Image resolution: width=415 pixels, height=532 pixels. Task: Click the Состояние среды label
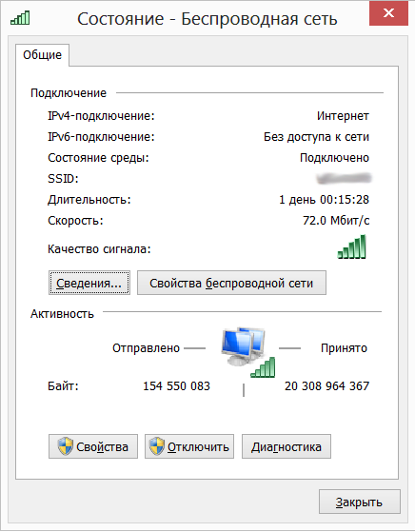[x=98, y=158]
